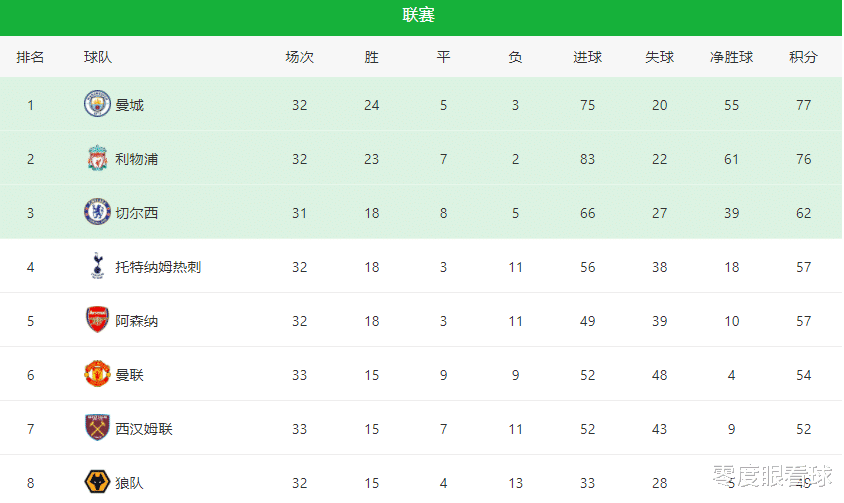Sort by the 净胜球 column header

click(x=731, y=57)
